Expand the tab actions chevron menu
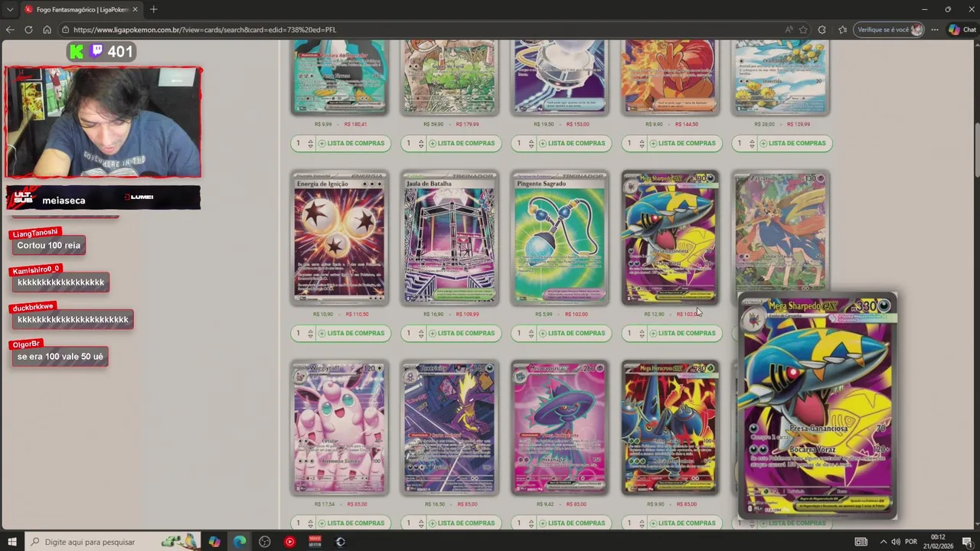The width and height of the screenshot is (980, 551). click(x=10, y=9)
